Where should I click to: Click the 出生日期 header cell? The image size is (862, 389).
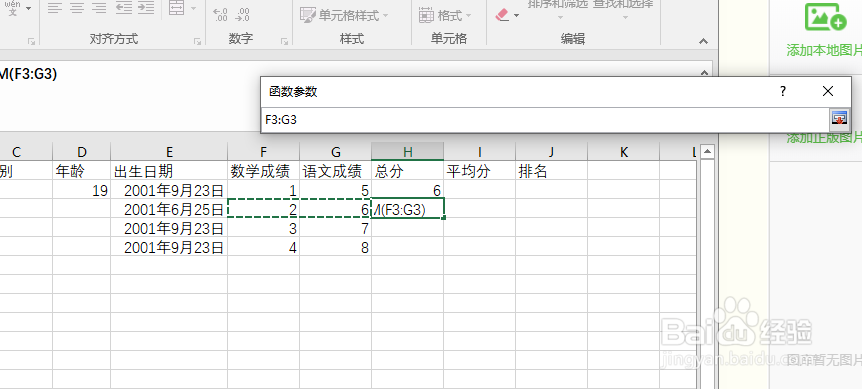coord(169,171)
